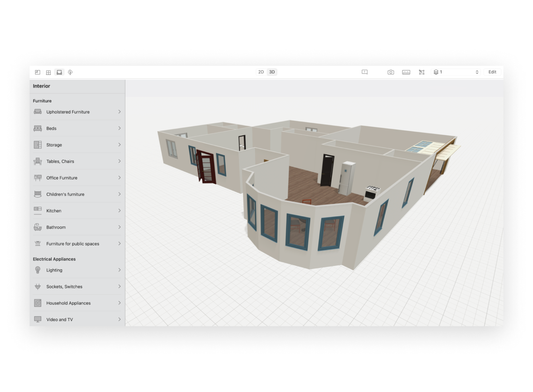The image size is (533, 392).
Task: Click the annotation note icon
Action: point(365,72)
